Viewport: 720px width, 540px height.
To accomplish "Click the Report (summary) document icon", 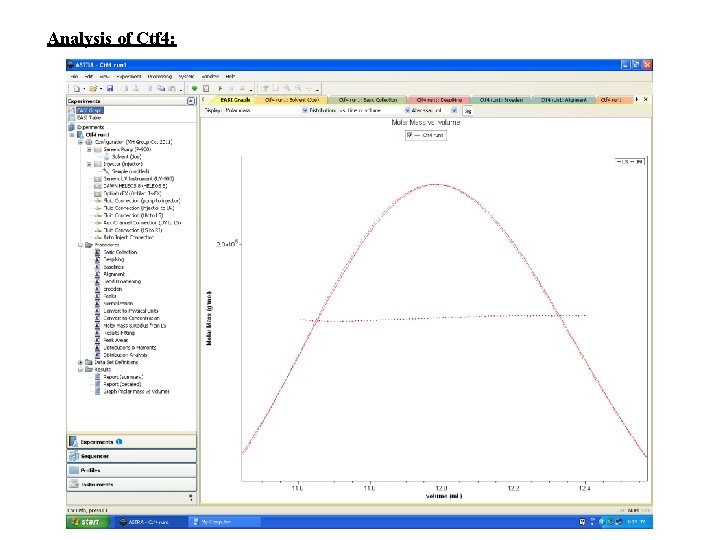I will [x=97, y=377].
